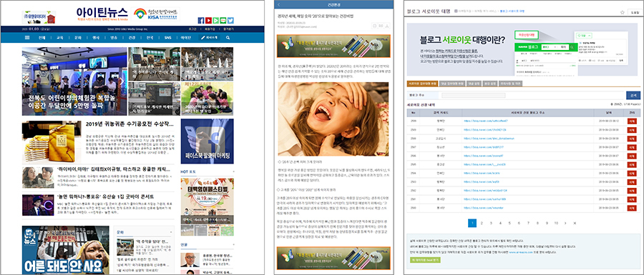
Task: Focus the 블로그 주소 input field
Action: 474,95
